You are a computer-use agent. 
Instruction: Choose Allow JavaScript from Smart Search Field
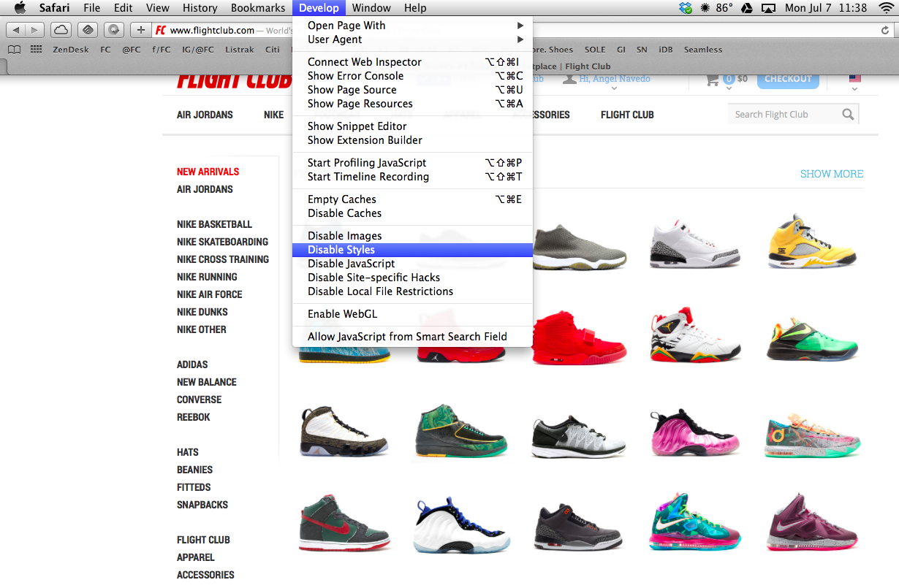(x=412, y=337)
